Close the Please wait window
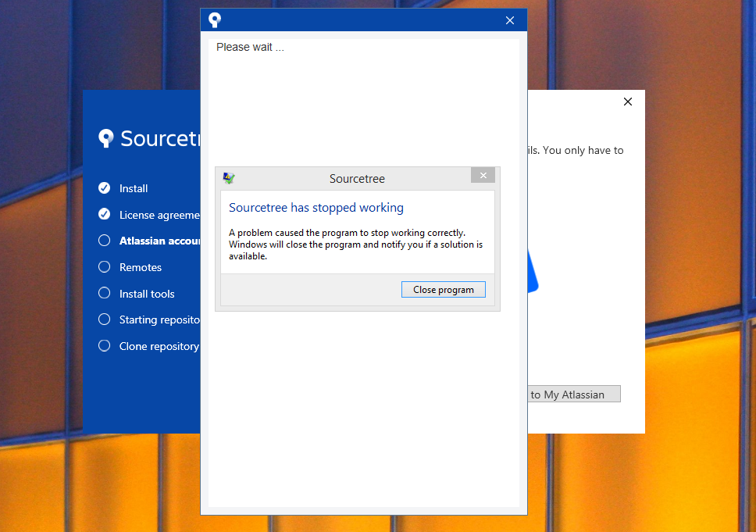 510,20
